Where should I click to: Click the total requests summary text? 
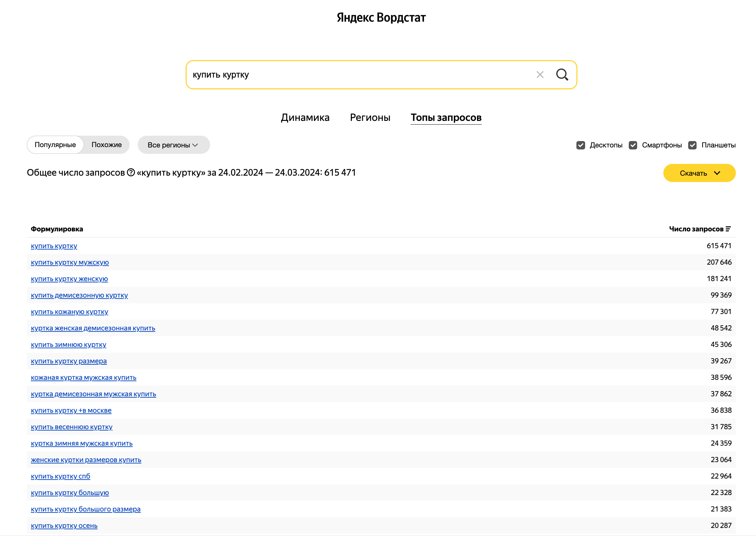[x=191, y=173]
